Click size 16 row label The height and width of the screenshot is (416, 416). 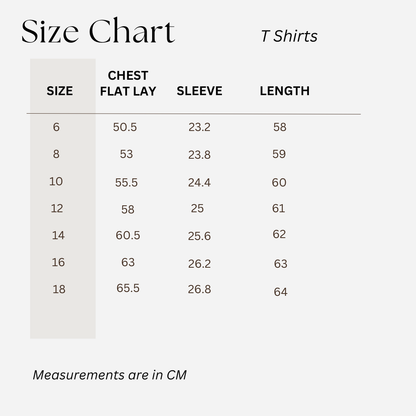coord(58,262)
